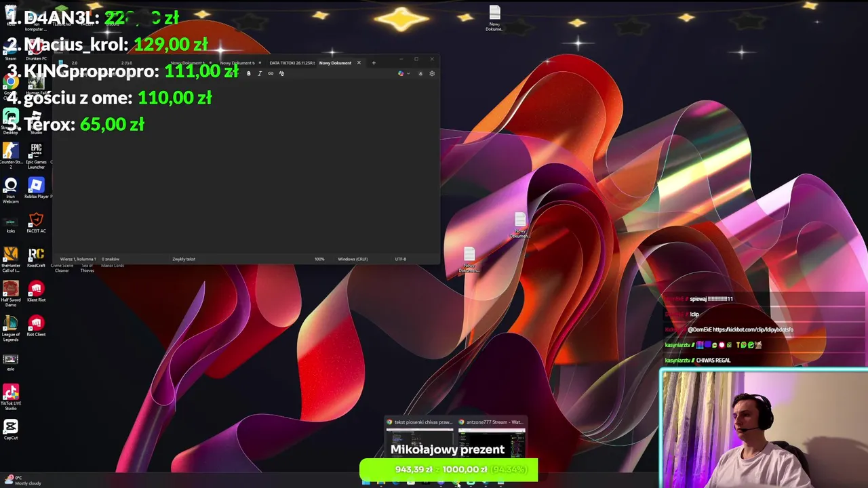Viewport: 868px width, 488px height.
Task: Select Riot Client desktop icon
Action: pyautogui.click(x=36, y=326)
